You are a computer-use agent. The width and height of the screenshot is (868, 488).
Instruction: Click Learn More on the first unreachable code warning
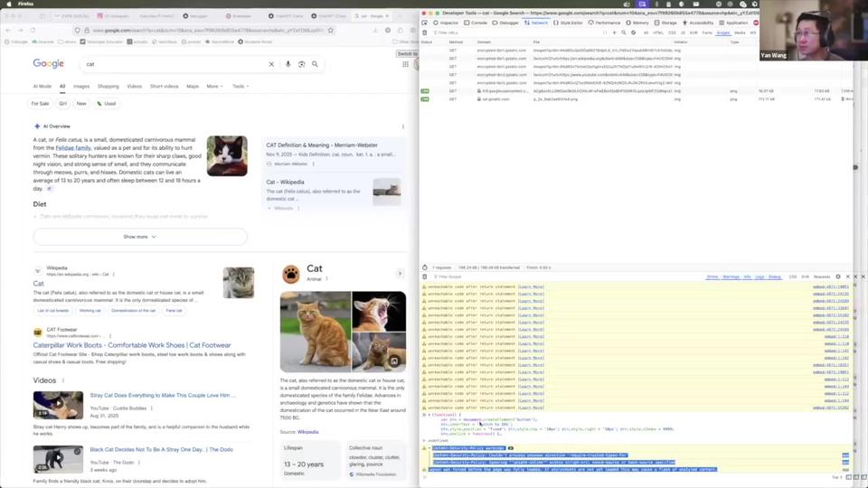click(x=531, y=286)
